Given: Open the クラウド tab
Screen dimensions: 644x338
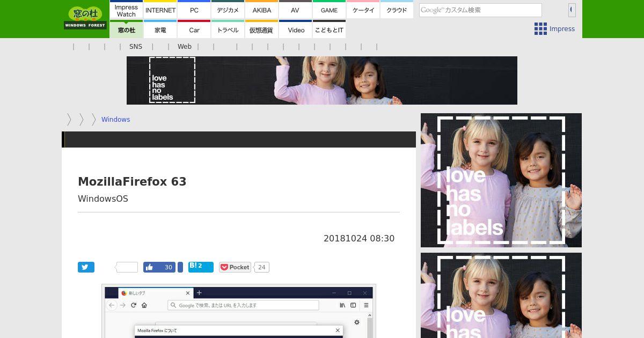Looking at the screenshot, I should [x=397, y=10].
